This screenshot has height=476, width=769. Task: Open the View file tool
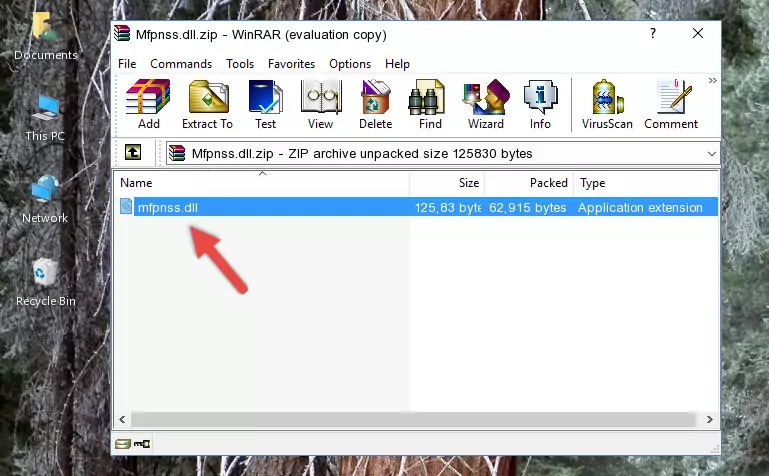pos(320,104)
